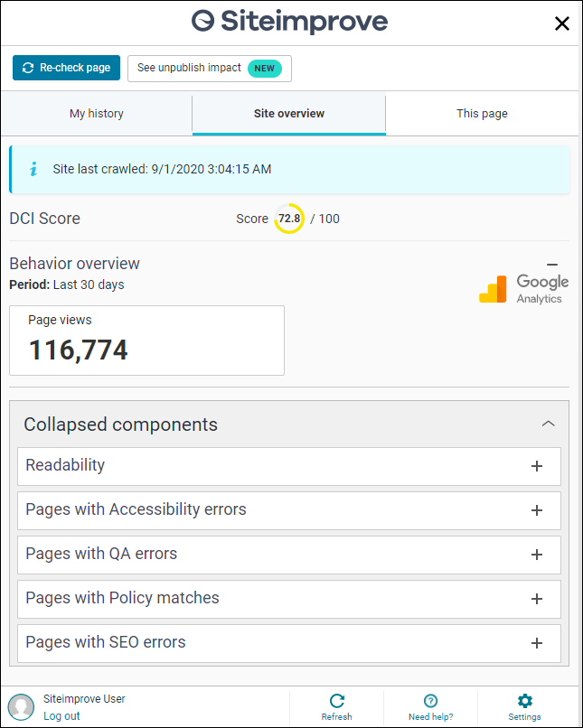Switch to the My history tab
This screenshot has width=583, height=728.
tap(97, 114)
